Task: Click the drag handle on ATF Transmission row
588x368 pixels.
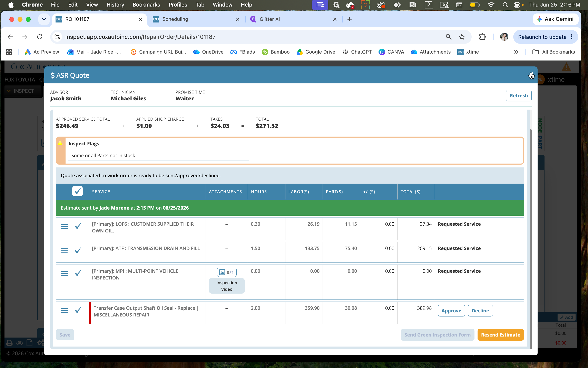Action: (x=64, y=250)
